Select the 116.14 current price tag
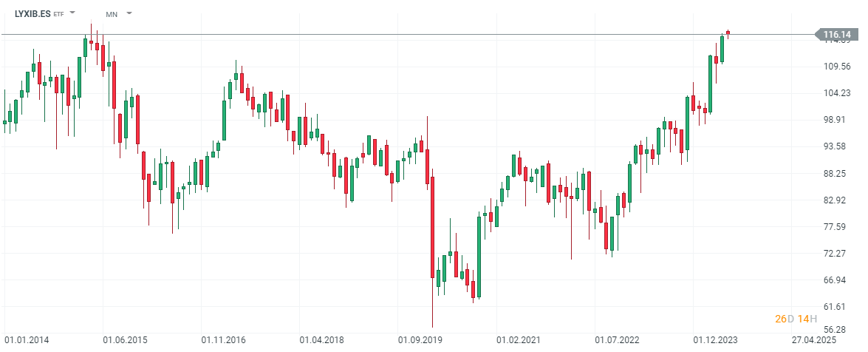Viewport: 868px width, 352px height. click(836, 35)
